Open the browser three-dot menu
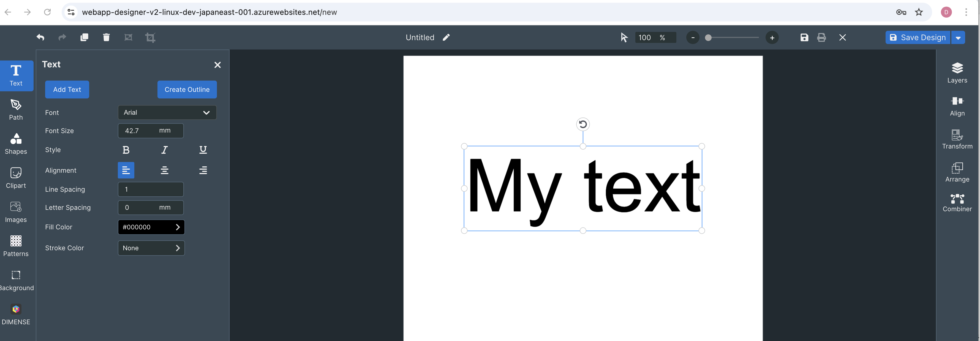Image resolution: width=980 pixels, height=341 pixels. click(966, 12)
